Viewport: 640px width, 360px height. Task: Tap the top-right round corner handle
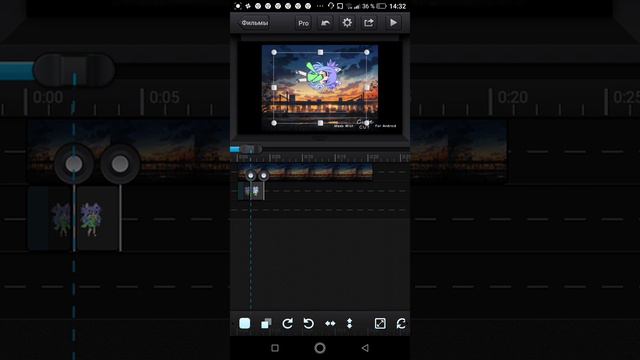367,52
